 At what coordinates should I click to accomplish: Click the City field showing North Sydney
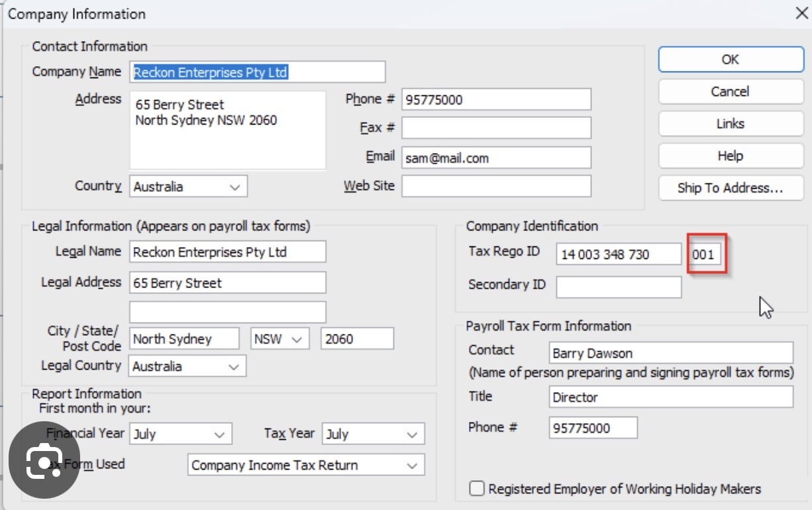[184, 339]
